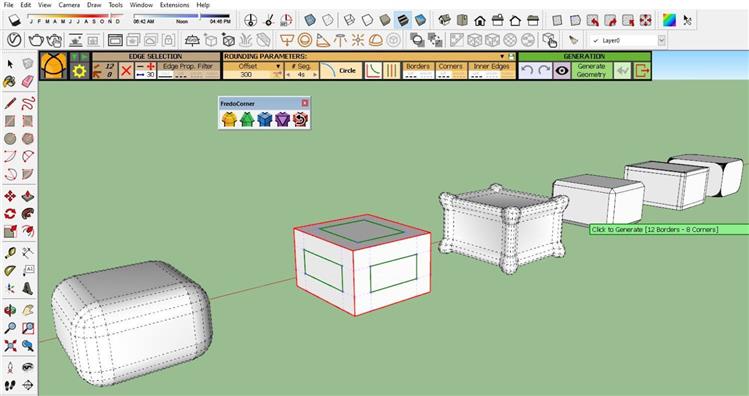Select the Freehand squiggle tool
This screenshot has width=749, height=396.
(x=28, y=103)
